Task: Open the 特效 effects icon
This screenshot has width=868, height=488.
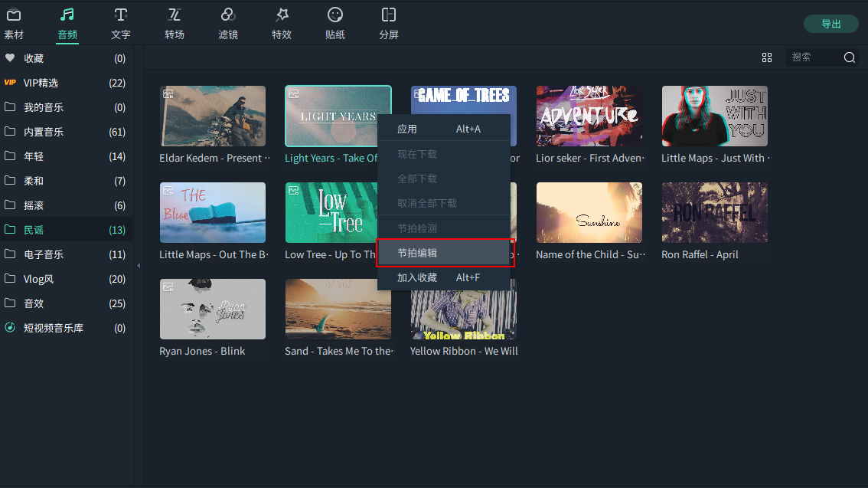Action: click(x=282, y=15)
